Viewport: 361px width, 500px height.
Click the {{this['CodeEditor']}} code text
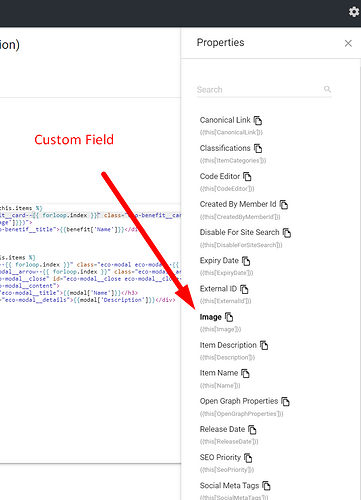[227, 189]
